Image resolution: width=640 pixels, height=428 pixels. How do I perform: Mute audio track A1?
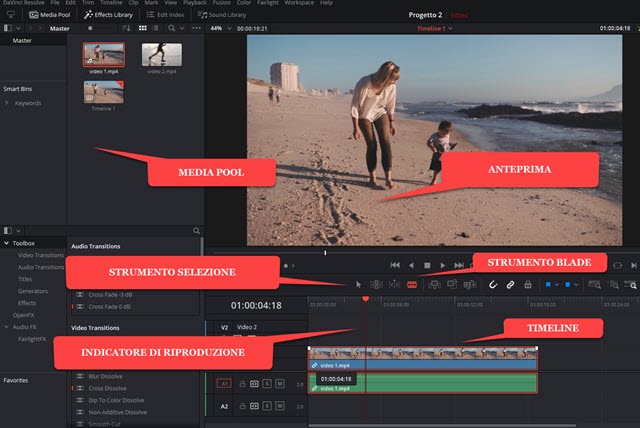[x=280, y=384]
